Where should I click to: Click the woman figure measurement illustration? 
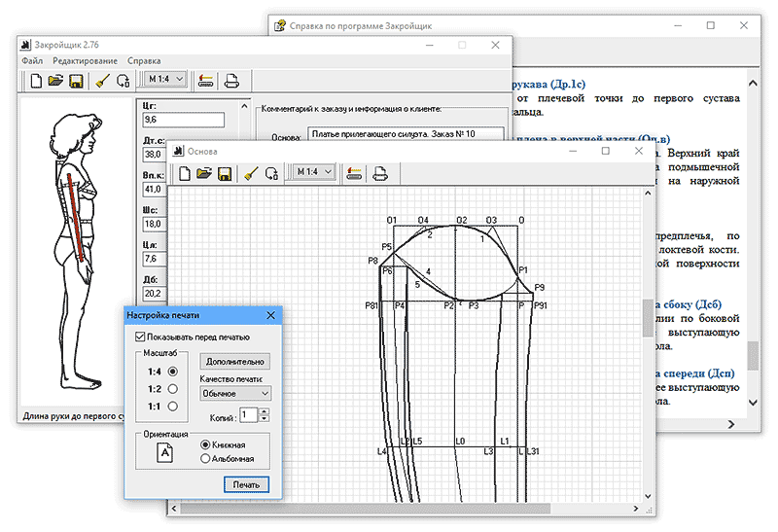[x=76, y=252]
